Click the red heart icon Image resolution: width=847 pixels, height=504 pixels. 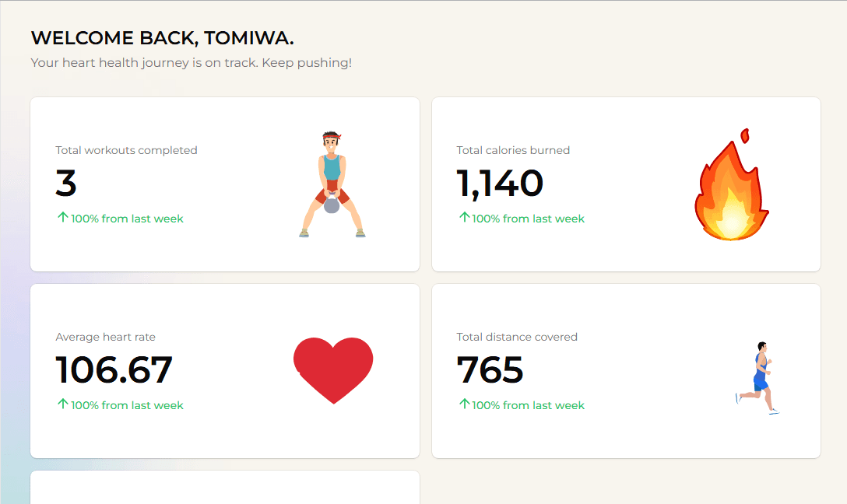[333, 371]
